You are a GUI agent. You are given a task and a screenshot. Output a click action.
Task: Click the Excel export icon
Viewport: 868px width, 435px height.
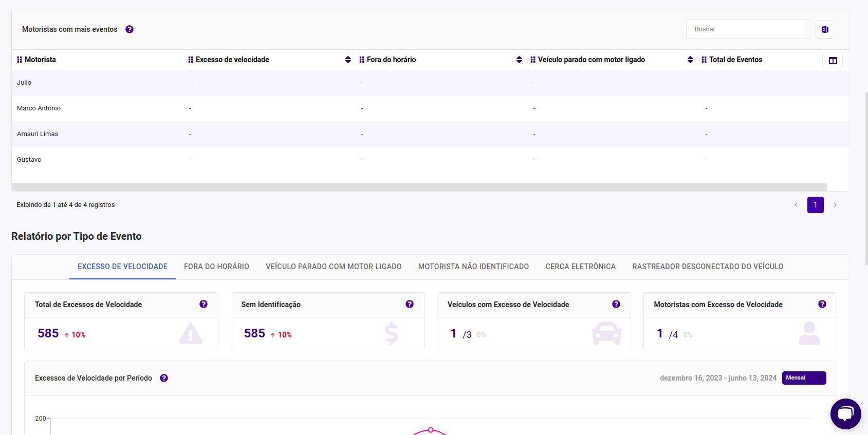click(824, 29)
